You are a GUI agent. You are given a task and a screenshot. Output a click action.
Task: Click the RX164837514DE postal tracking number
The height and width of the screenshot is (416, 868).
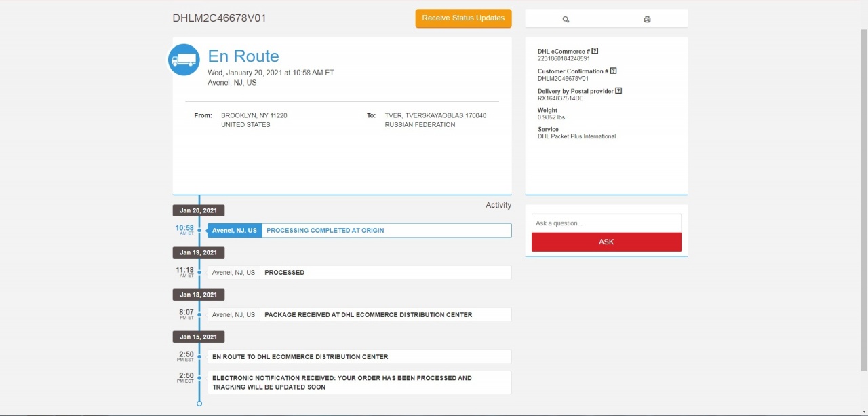click(x=560, y=98)
